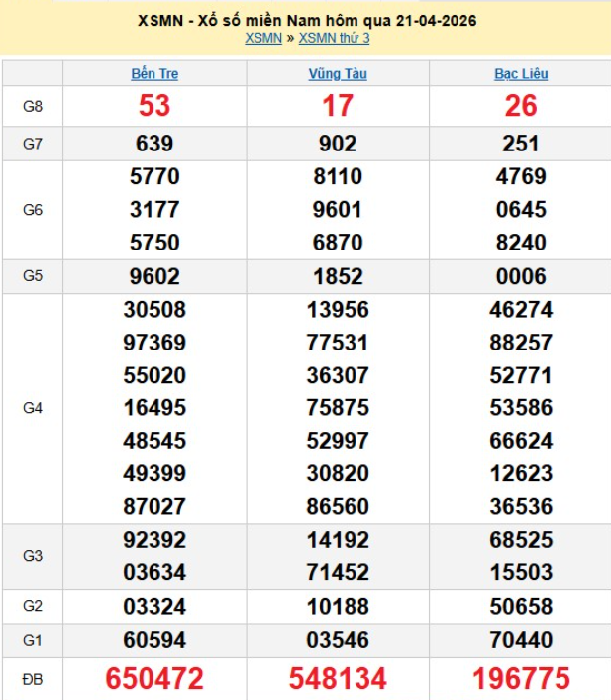The image size is (611, 700).
Task: Select Bến Tre G1 number 60594
Action: point(154,641)
